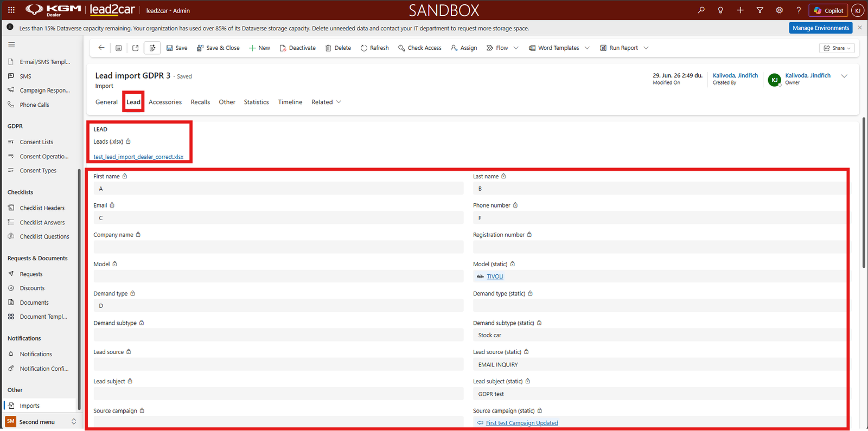
Task: Open the Recalls tab
Action: [200, 102]
